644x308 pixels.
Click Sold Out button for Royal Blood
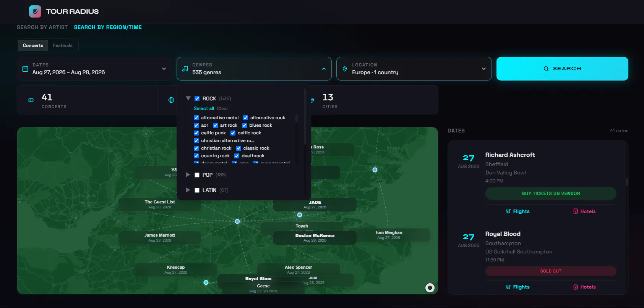551,271
